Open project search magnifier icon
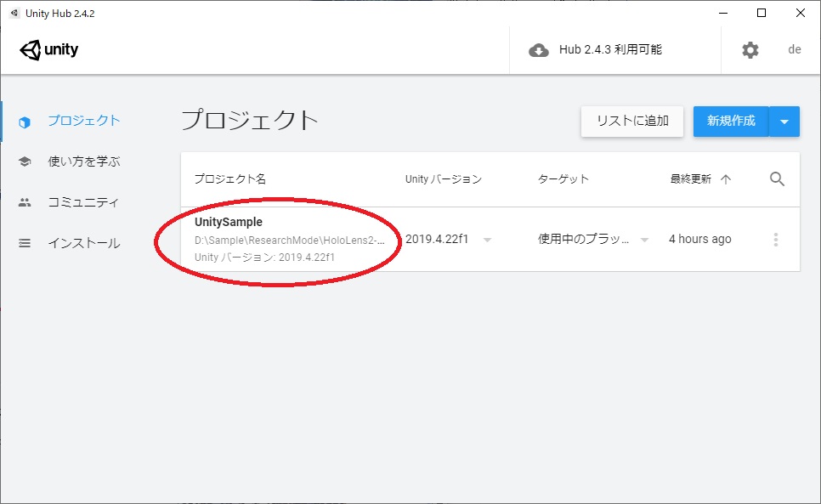The height and width of the screenshot is (504, 821). tap(777, 179)
